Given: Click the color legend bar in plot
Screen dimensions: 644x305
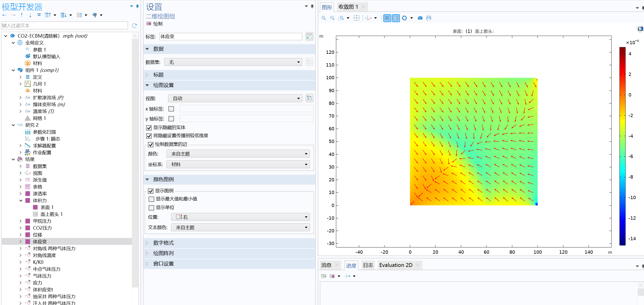Looking at the screenshot, I should click(x=622, y=146).
